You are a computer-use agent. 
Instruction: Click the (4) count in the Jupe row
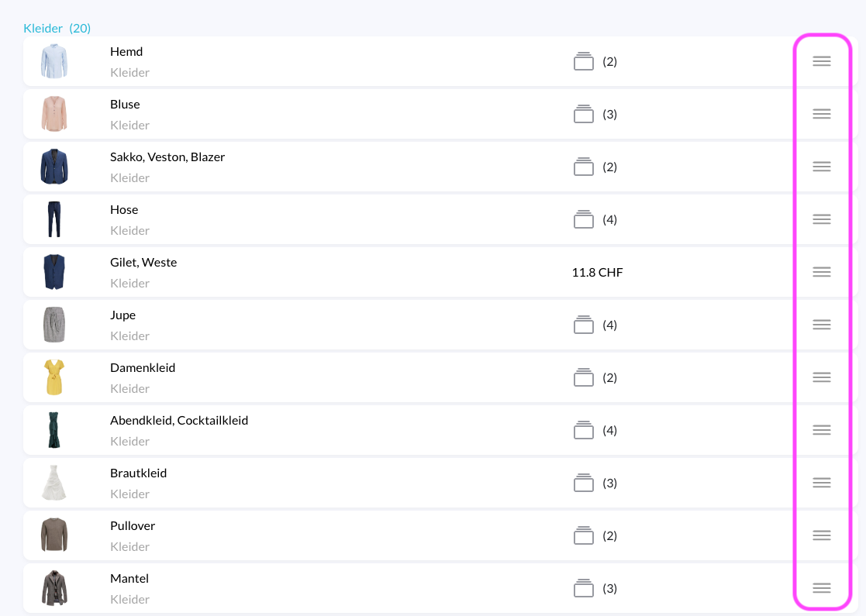click(x=609, y=325)
